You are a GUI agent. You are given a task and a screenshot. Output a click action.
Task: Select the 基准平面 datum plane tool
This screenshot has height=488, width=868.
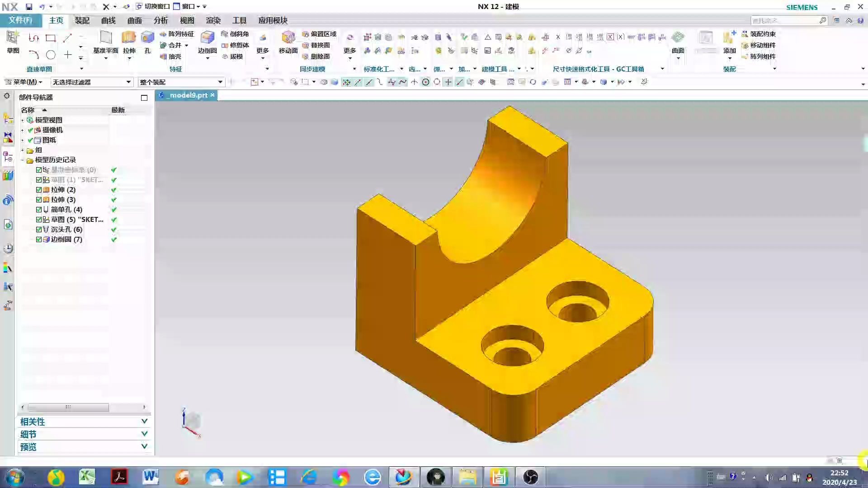105,38
